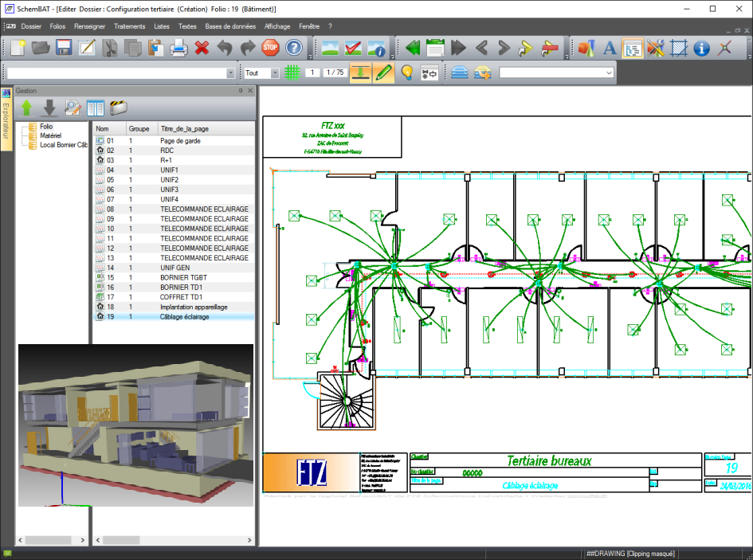
Task: Select the blue letter A text tool
Action: click(x=610, y=48)
